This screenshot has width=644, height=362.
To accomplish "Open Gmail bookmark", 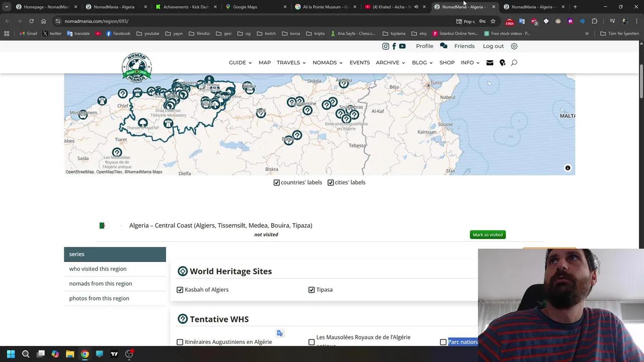I will click(x=28, y=34).
